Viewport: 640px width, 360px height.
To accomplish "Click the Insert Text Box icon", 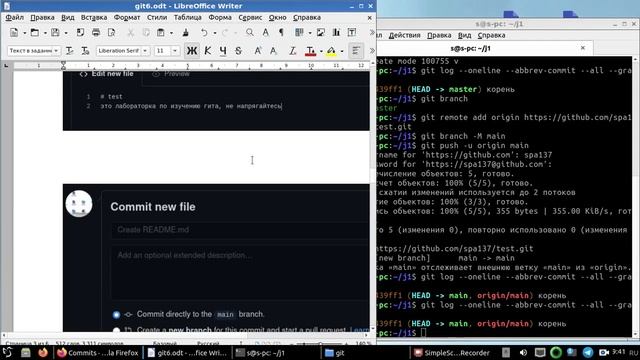I will [x=352, y=33].
